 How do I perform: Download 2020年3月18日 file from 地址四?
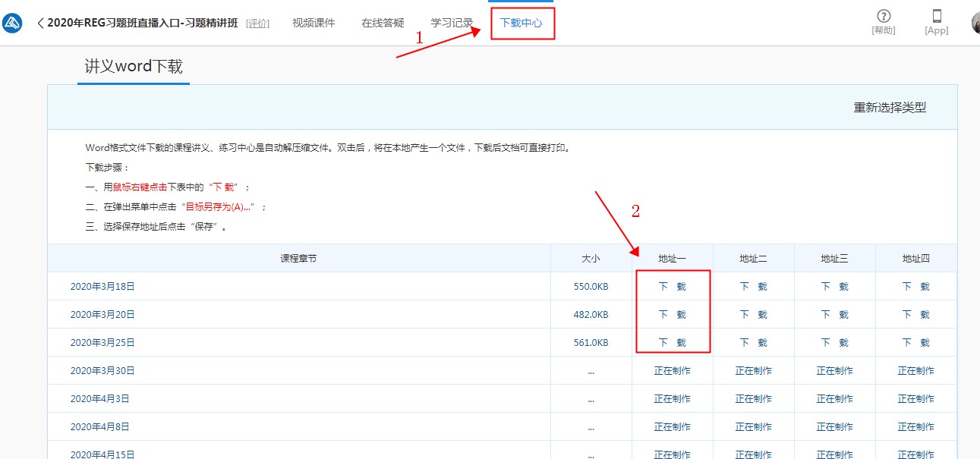(915, 287)
